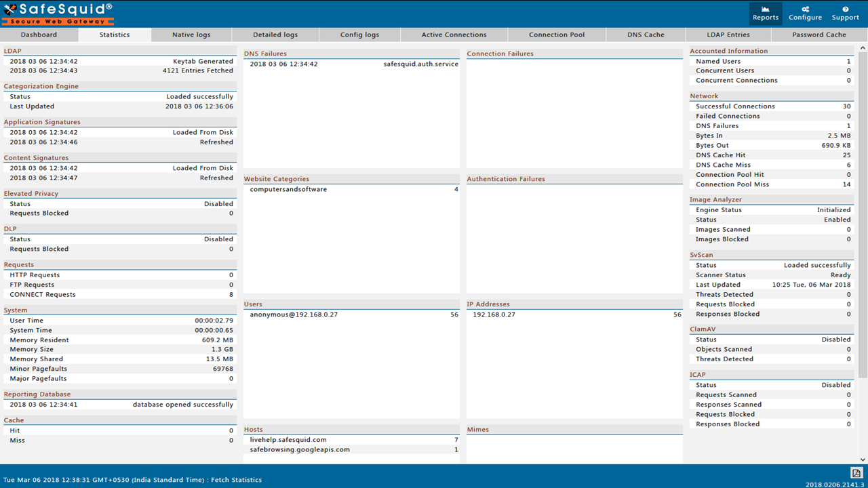Click the DNS Cache Hit row
Image resolution: width=868 pixels, height=488 pixels.
tap(772, 155)
